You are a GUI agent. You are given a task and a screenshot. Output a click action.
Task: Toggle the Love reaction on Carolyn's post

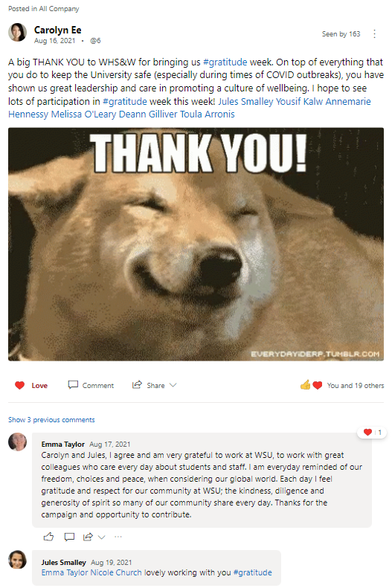[31, 386]
